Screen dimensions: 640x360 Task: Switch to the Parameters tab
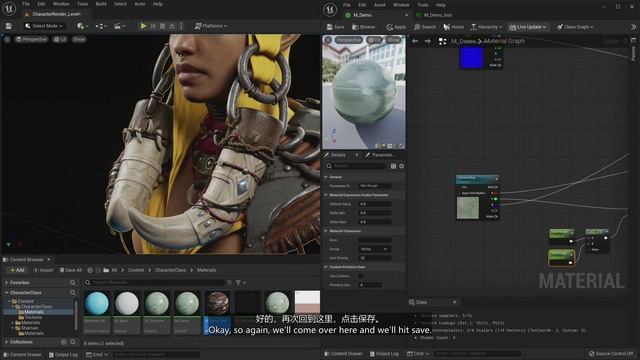[x=380, y=155]
